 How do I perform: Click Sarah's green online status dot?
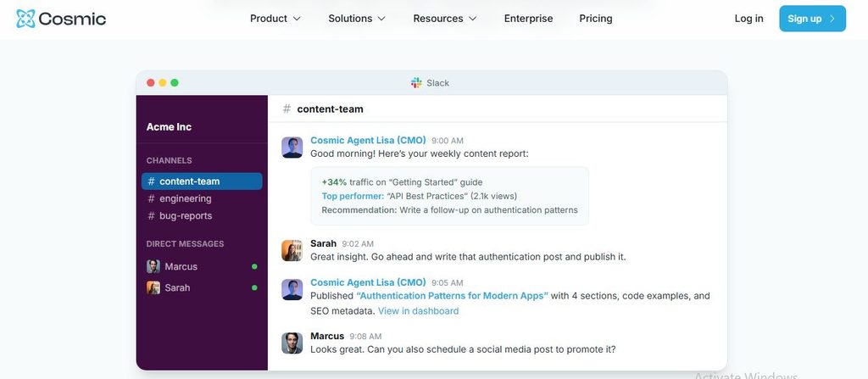254,287
